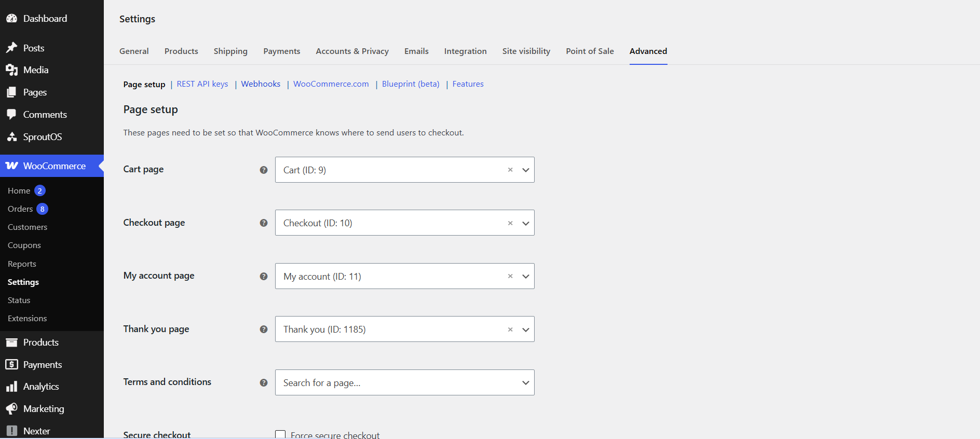Open Dashboard from sidebar icon
This screenshot has width=980, height=439.
click(11, 19)
